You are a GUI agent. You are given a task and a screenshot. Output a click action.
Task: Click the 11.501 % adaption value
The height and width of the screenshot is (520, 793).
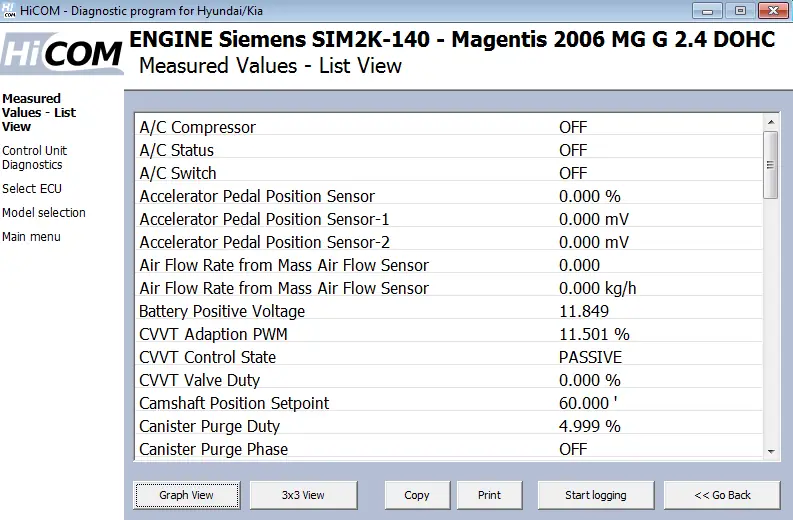[594, 334]
